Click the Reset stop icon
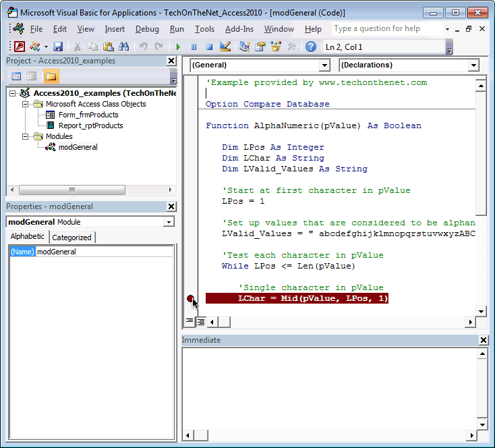Image resolution: width=495 pixels, height=448 pixels. tap(209, 47)
